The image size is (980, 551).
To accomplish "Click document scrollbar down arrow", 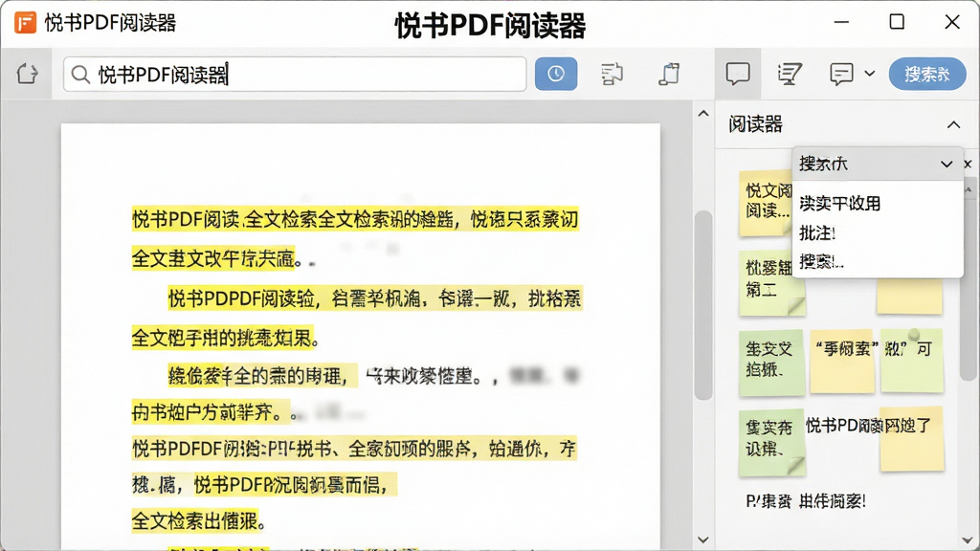I will coord(703,540).
